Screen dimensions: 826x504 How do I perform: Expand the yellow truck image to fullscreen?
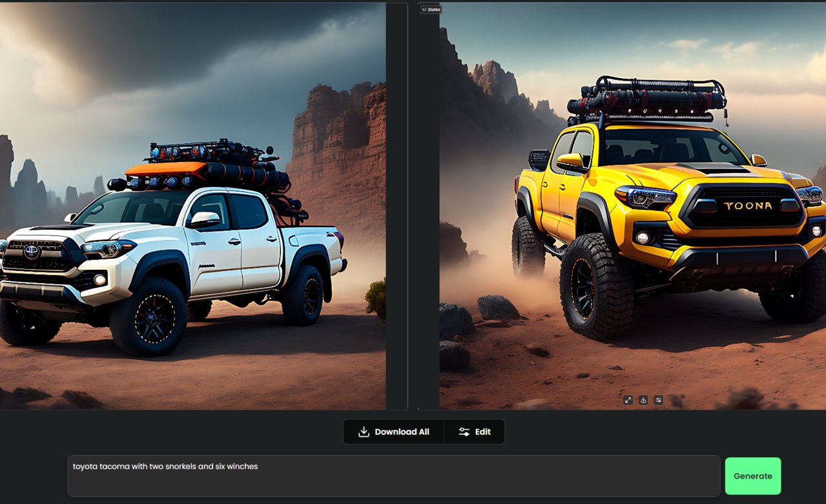point(628,400)
